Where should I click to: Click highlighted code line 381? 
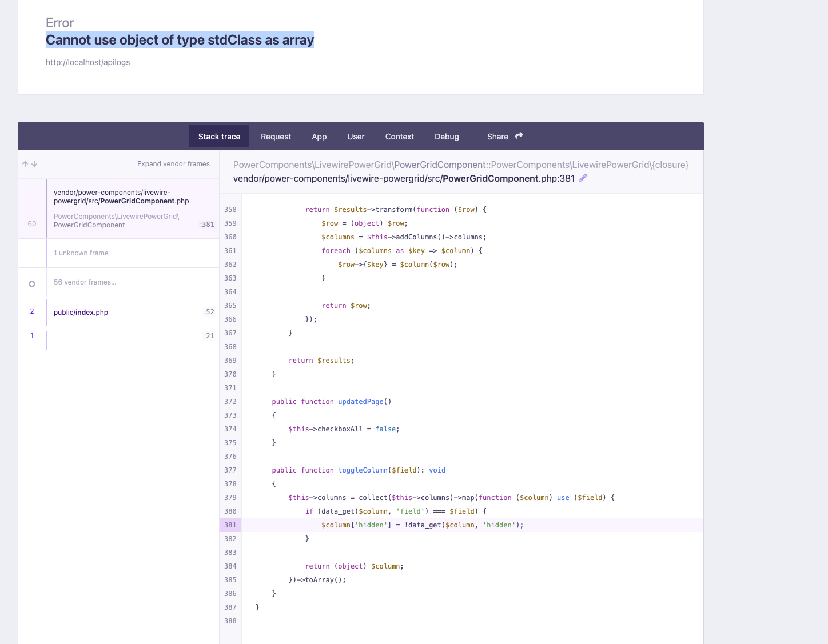tap(421, 525)
